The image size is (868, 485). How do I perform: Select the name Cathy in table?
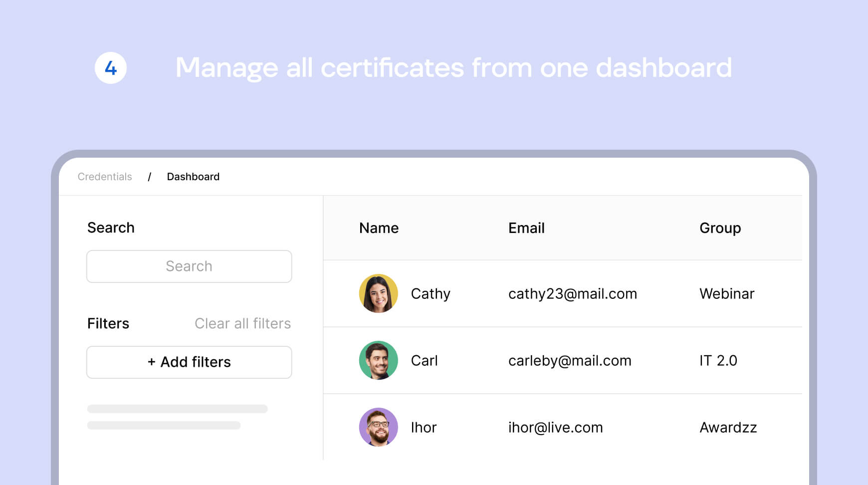431,294
